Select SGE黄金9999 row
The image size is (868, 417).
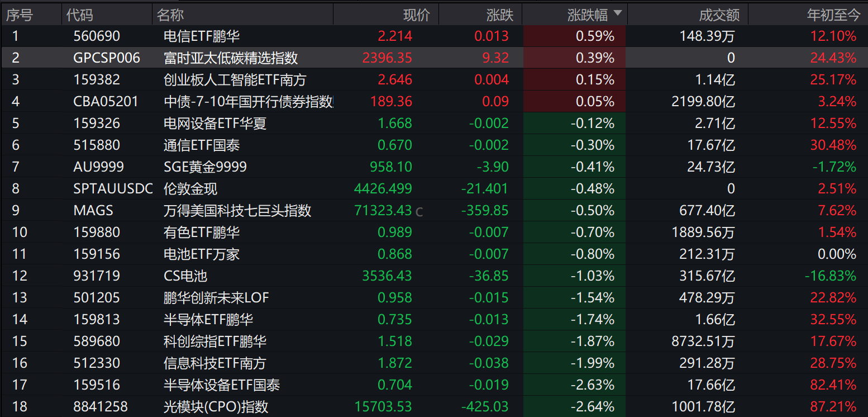(x=434, y=167)
